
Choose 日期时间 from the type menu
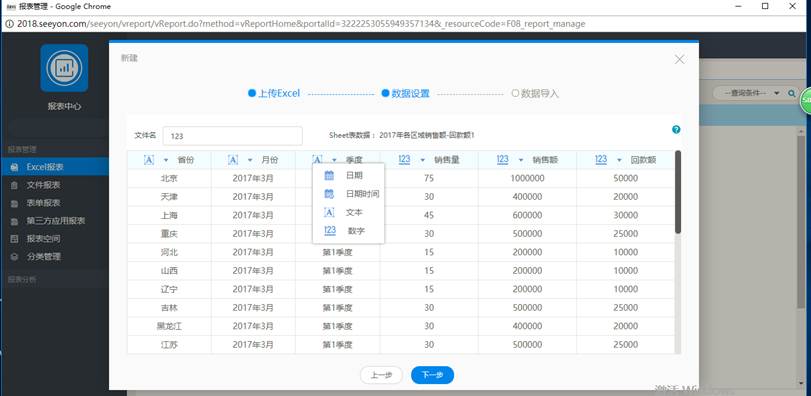coord(349,194)
